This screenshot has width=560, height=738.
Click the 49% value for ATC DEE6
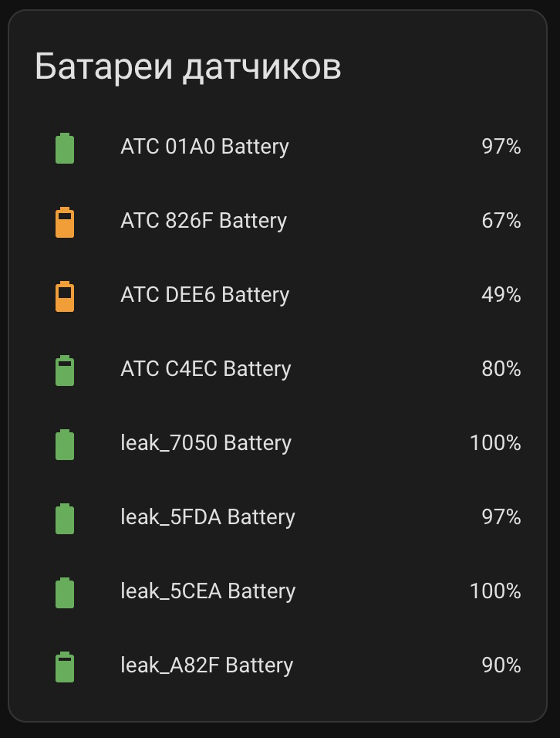pos(501,295)
